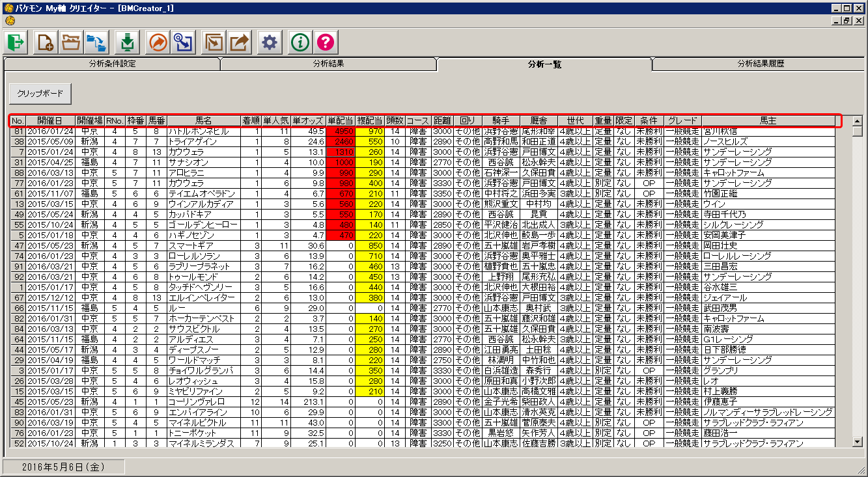Select horse name コーリンヴァレロ

(203, 402)
